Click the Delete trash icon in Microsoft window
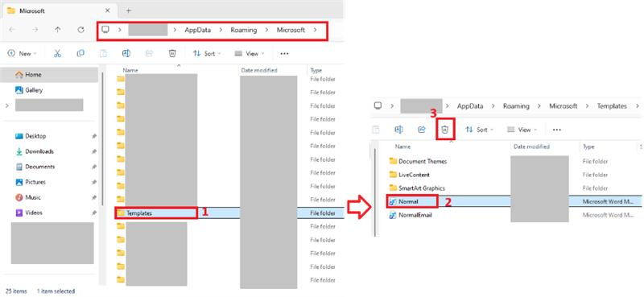 pyautogui.click(x=172, y=53)
